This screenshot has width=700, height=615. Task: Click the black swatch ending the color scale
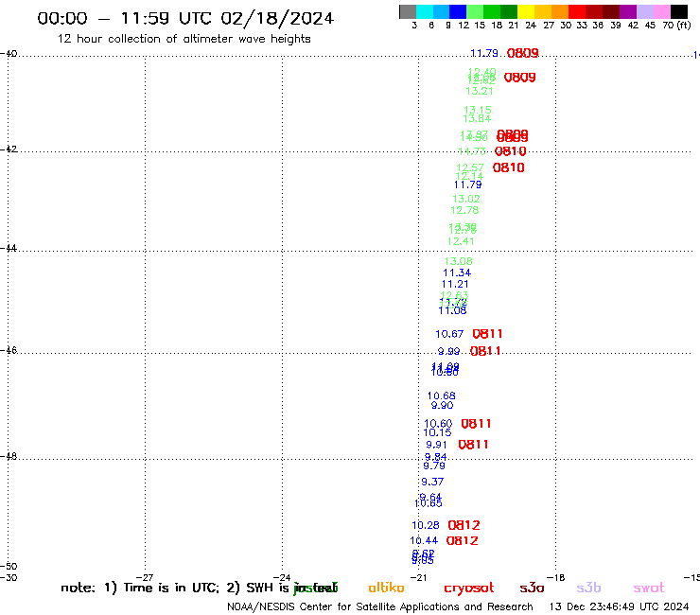pyautogui.click(x=678, y=11)
